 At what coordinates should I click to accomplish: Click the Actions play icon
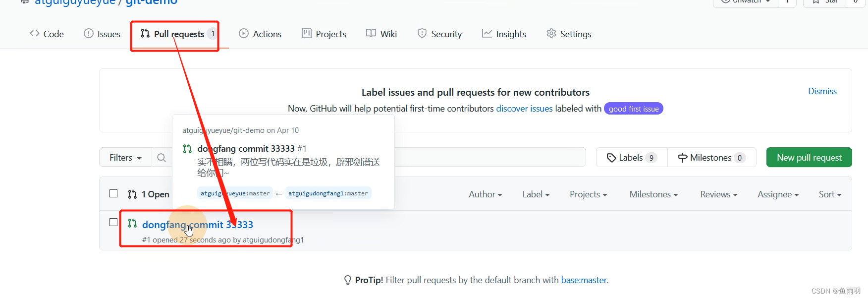(244, 33)
